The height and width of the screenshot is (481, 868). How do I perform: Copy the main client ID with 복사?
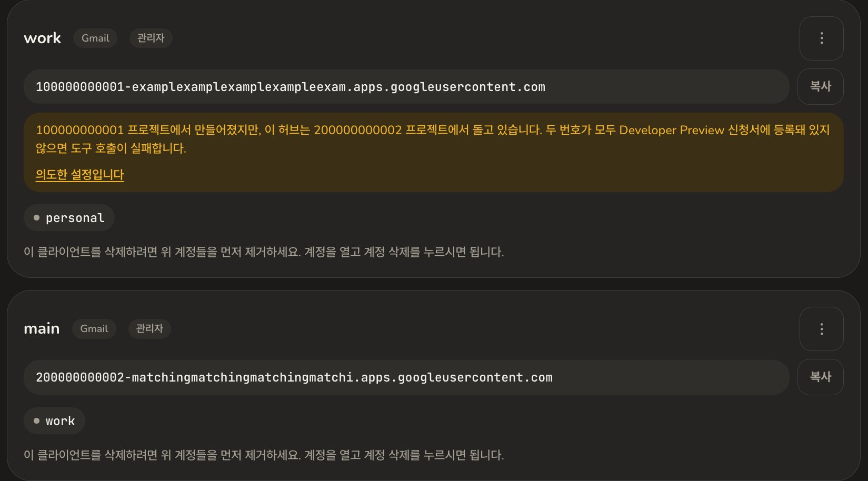click(820, 377)
